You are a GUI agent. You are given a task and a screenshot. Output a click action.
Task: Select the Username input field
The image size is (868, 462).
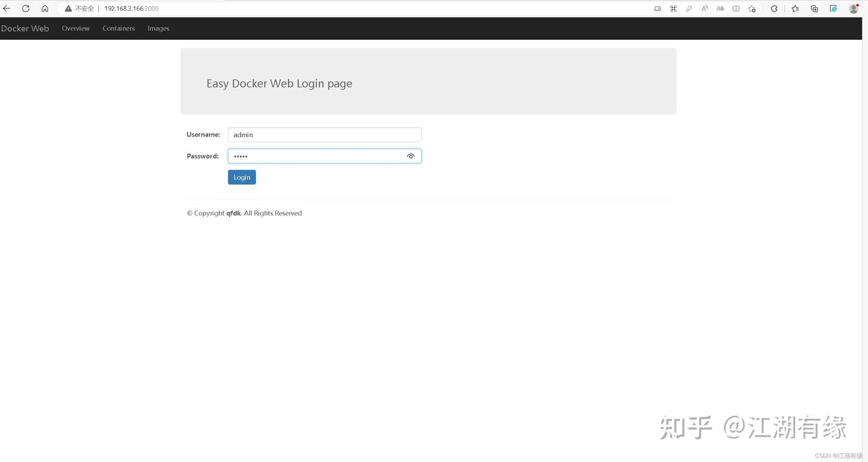tap(324, 134)
